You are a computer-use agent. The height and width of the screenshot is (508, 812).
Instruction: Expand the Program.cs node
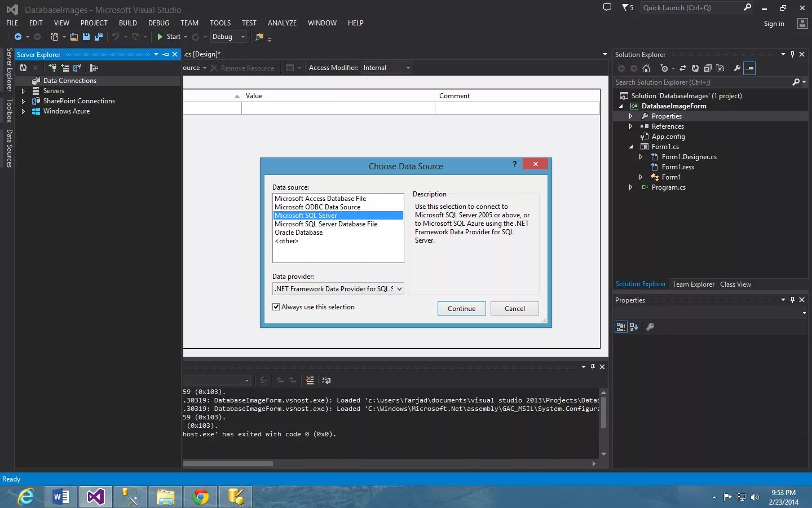[x=631, y=187]
